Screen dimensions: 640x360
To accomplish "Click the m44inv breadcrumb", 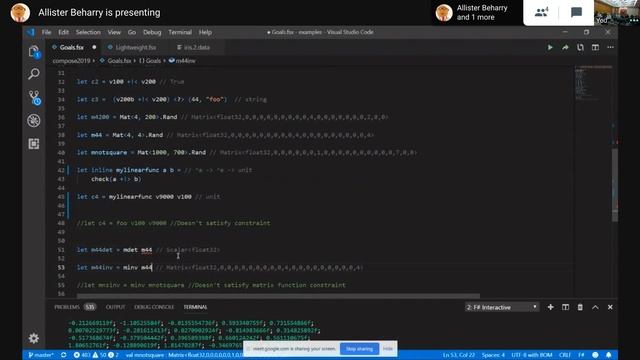I will (182, 61).
